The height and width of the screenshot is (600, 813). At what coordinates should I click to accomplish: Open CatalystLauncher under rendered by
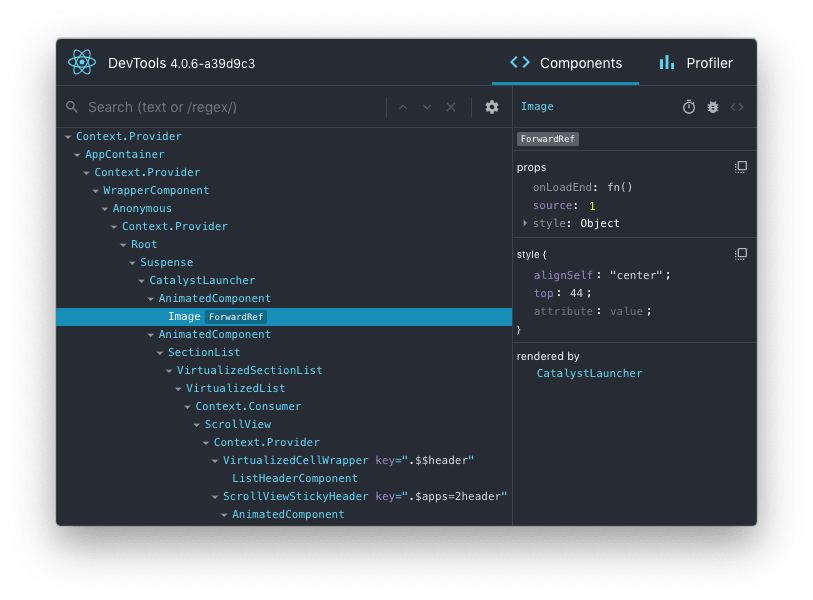pyautogui.click(x=589, y=373)
